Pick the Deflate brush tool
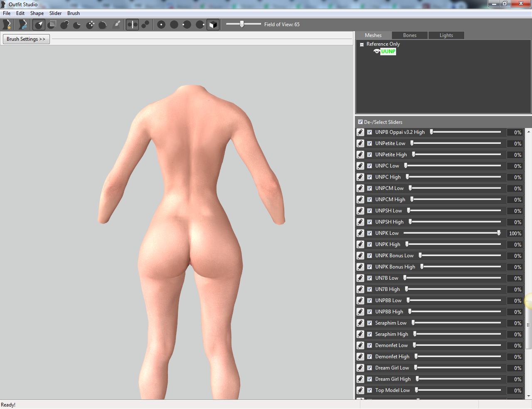Screen dimensions: 532x409 (x=77, y=25)
